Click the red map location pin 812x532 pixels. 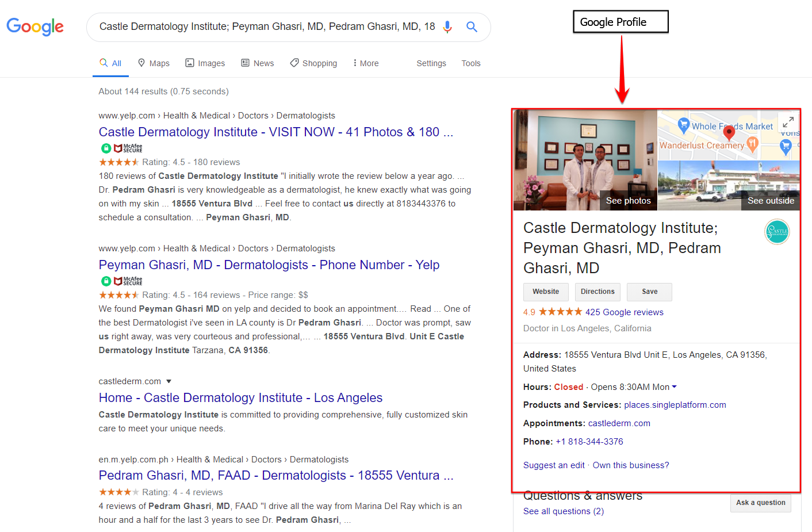(x=729, y=133)
